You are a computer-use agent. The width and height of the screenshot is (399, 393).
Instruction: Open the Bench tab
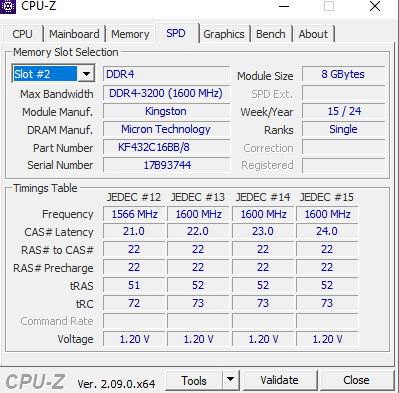[271, 34]
